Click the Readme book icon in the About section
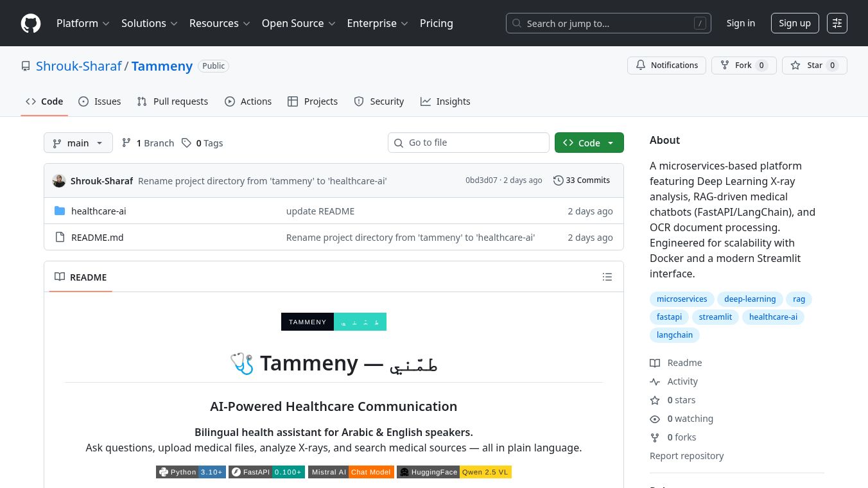The height and width of the screenshot is (488, 868). [x=655, y=363]
